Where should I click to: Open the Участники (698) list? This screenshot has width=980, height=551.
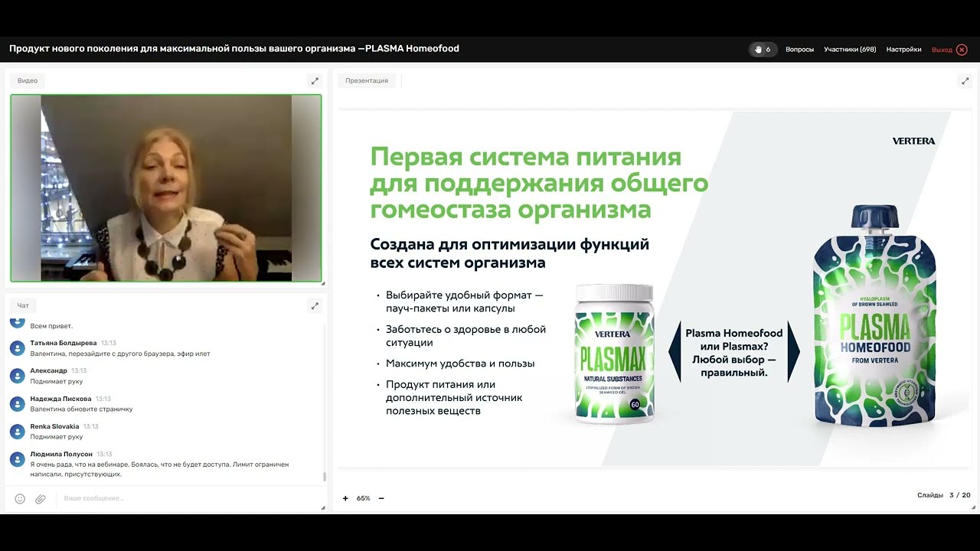tap(850, 49)
